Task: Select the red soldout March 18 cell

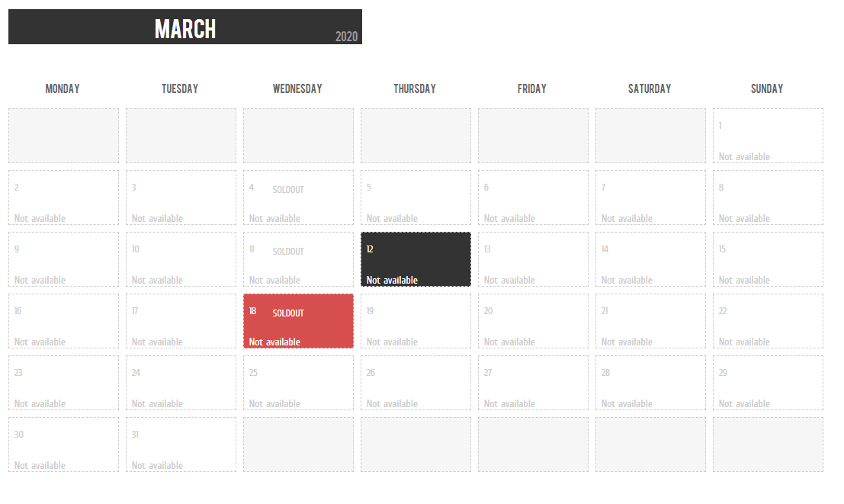Action: [x=298, y=321]
